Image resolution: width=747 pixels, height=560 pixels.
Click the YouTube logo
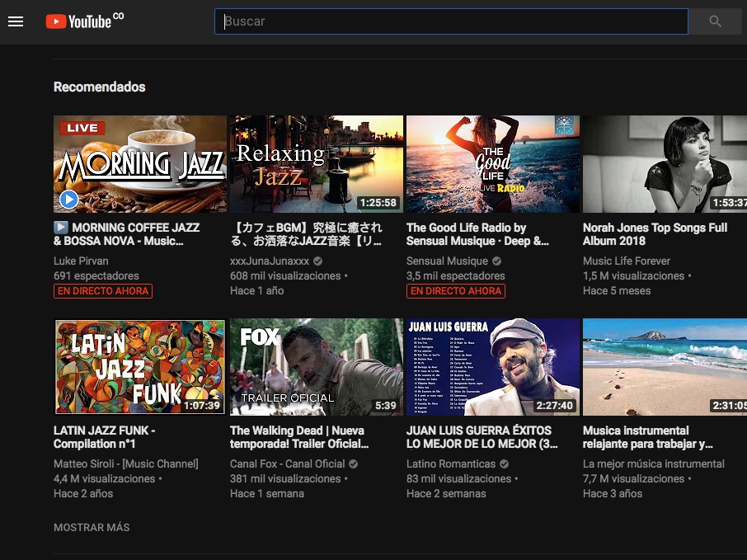click(84, 21)
